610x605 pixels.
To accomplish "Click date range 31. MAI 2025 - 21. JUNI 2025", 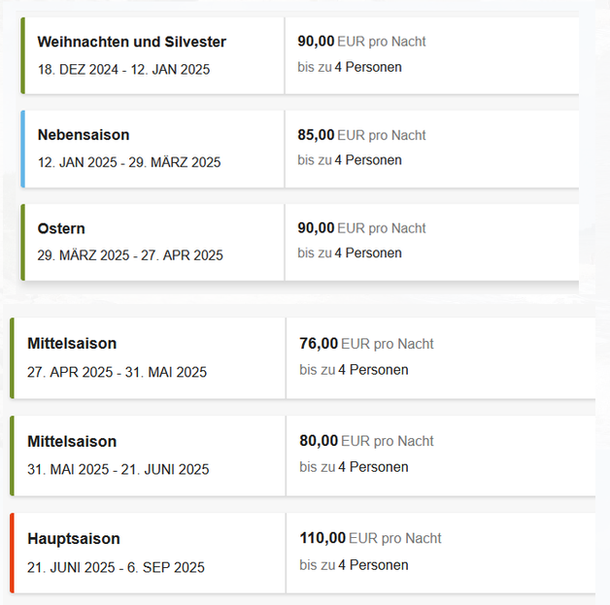I will (118, 469).
